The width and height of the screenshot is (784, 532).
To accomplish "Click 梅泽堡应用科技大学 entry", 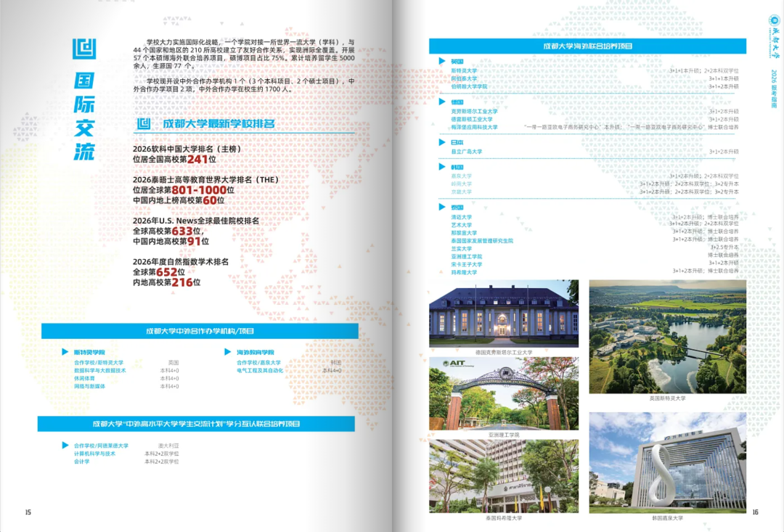I will click(x=475, y=127).
